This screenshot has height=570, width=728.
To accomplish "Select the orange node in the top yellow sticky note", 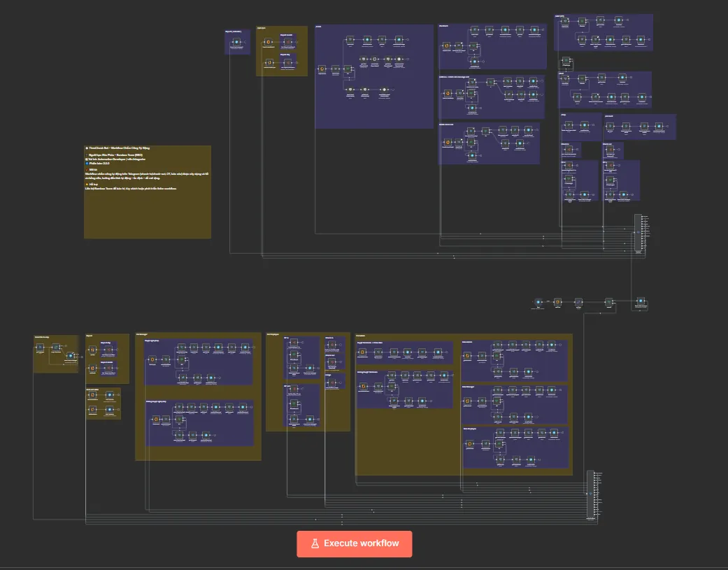I will (x=268, y=43).
